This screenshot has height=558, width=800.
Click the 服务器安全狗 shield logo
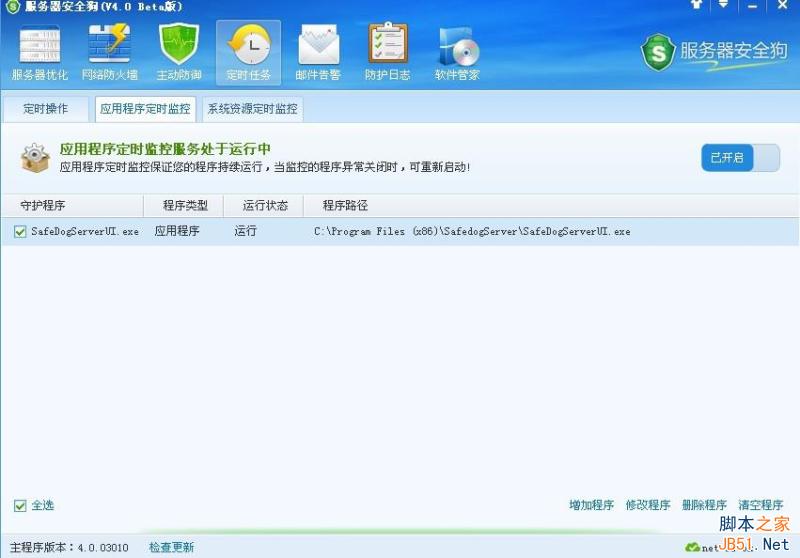(658, 53)
